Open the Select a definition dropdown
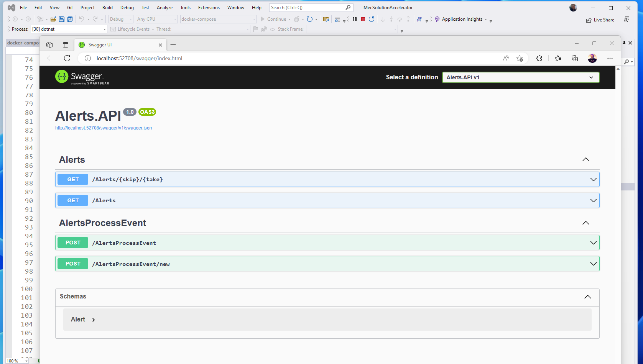The image size is (643, 364). coord(521,77)
